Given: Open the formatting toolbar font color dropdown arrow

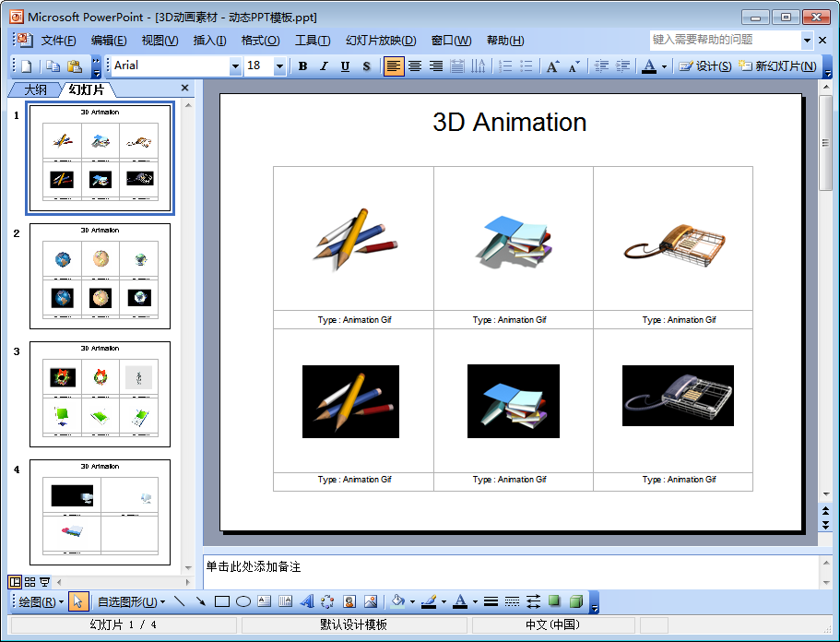Looking at the screenshot, I should coord(664,66).
